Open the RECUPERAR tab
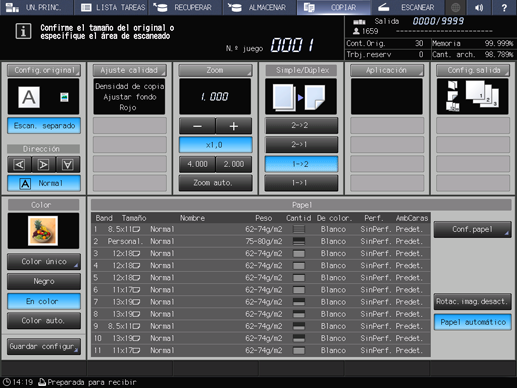This screenshot has width=517, height=388. (185, 7)
